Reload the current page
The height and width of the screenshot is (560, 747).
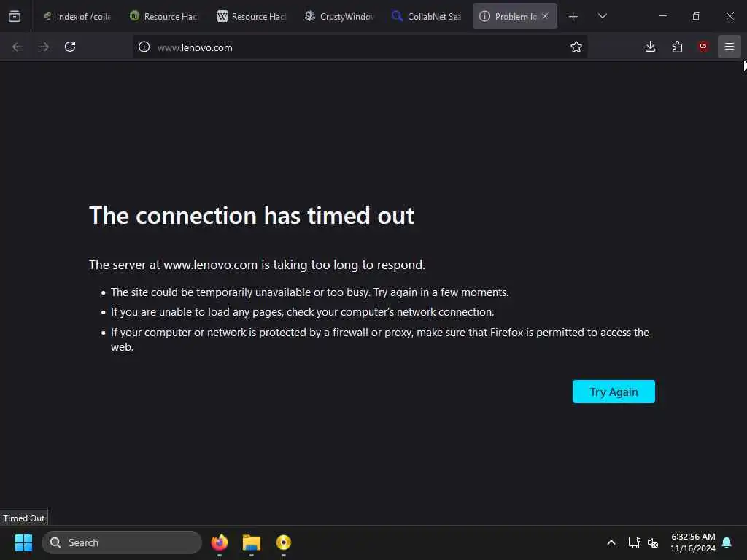pos(70,47)
